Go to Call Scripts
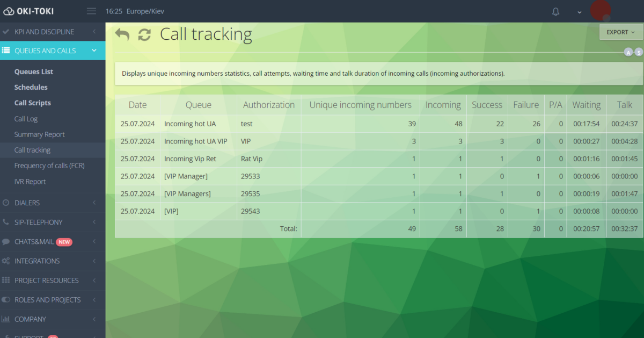The image size is (644, 338). (x=31, y=102)
